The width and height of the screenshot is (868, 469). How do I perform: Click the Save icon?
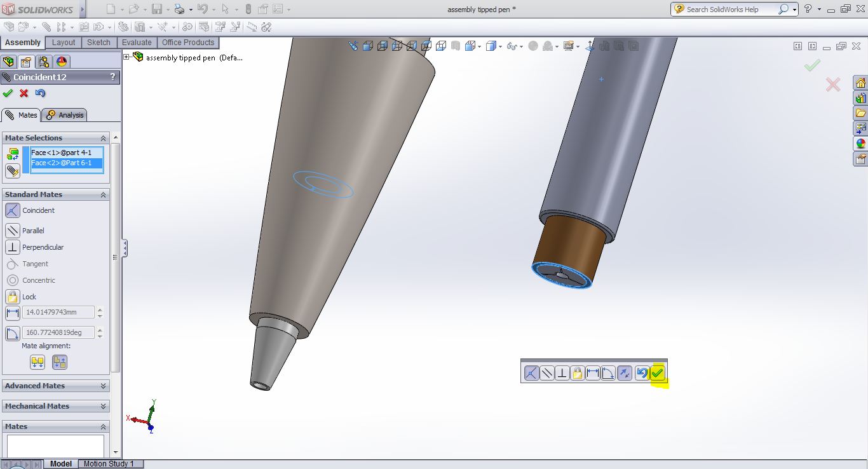coord(156,9)
